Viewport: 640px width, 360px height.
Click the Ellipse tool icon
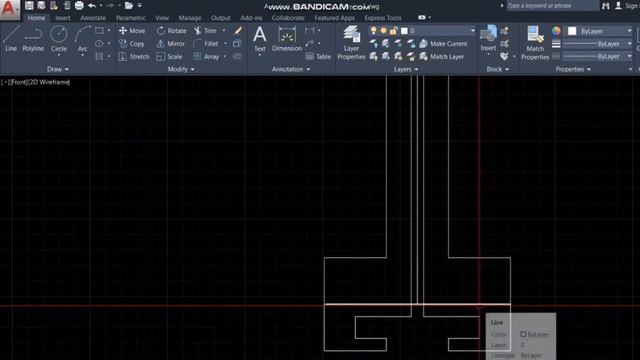99,43
